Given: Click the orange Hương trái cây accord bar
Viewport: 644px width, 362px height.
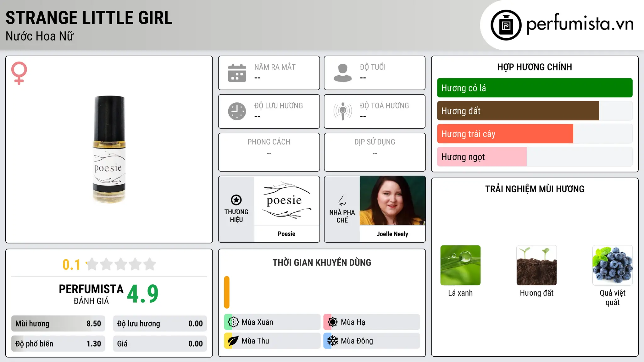Looking at the screenshot, I should pos(505,134).
